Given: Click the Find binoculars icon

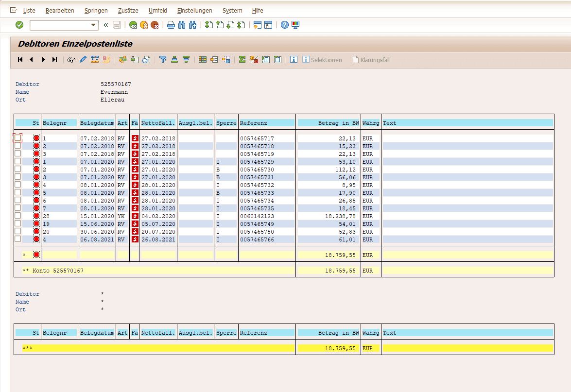Looking at the screenshot, I should point(182,25).
